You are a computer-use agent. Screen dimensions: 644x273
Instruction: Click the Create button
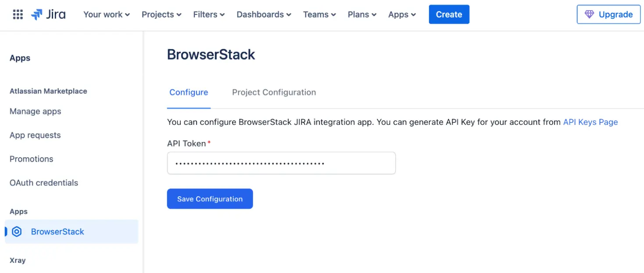pos(449,14)
